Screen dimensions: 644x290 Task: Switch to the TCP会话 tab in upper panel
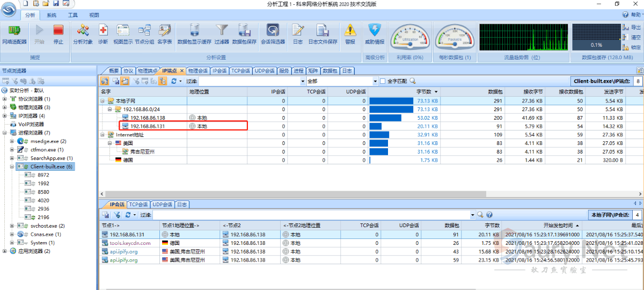pyautogui.click(x=240, y=70)
